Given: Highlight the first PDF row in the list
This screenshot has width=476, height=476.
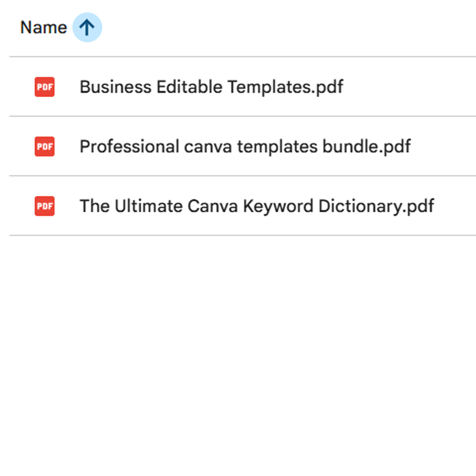Looking at the screenshot, I should [211, 87].
